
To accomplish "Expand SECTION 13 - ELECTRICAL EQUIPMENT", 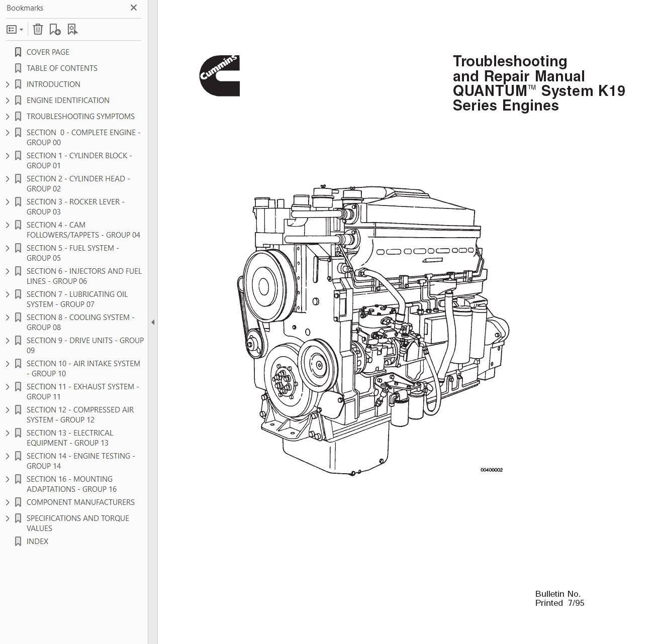I will 8,433.
